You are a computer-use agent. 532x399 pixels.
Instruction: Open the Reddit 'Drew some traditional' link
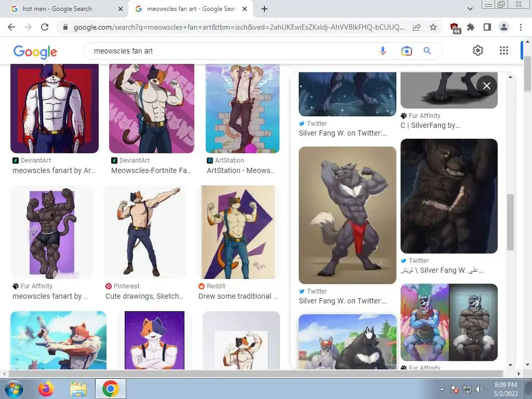click(238, 296)
